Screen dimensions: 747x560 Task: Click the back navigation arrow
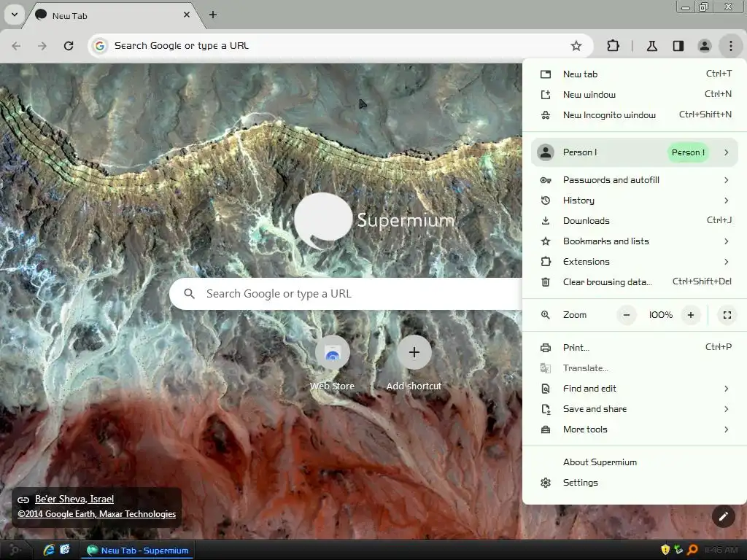point(16,46)
